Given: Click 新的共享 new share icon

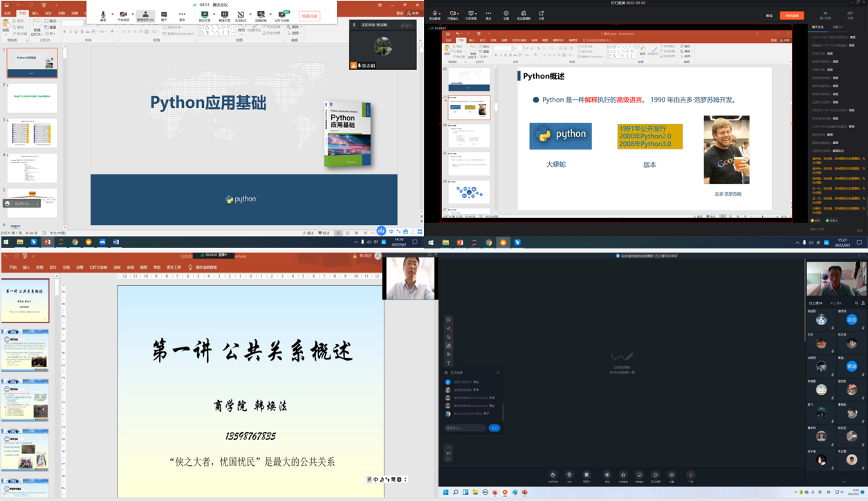Looking at the screenshot, I should (x=204, y=15).
